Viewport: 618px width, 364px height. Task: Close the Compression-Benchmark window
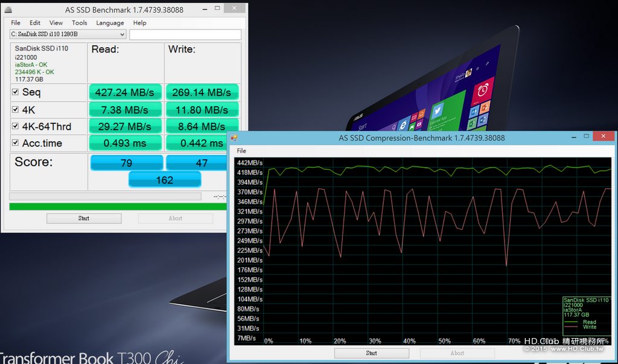pos(603,136)
